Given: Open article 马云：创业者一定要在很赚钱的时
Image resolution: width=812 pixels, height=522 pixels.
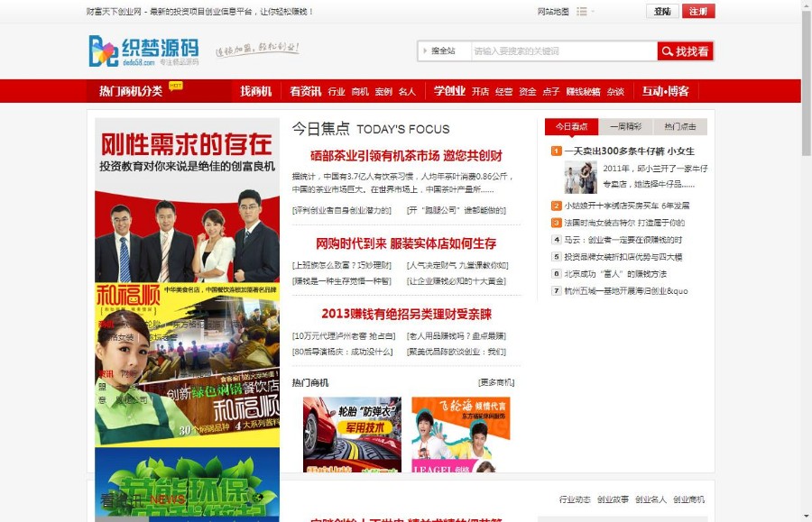Looking at the screenshot, I should 623,240.
